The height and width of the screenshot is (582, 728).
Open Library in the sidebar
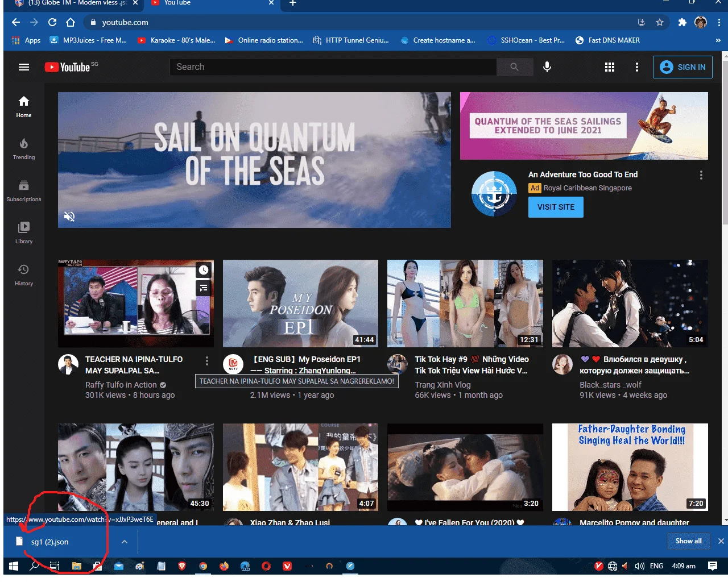click(x=24, y=232)
